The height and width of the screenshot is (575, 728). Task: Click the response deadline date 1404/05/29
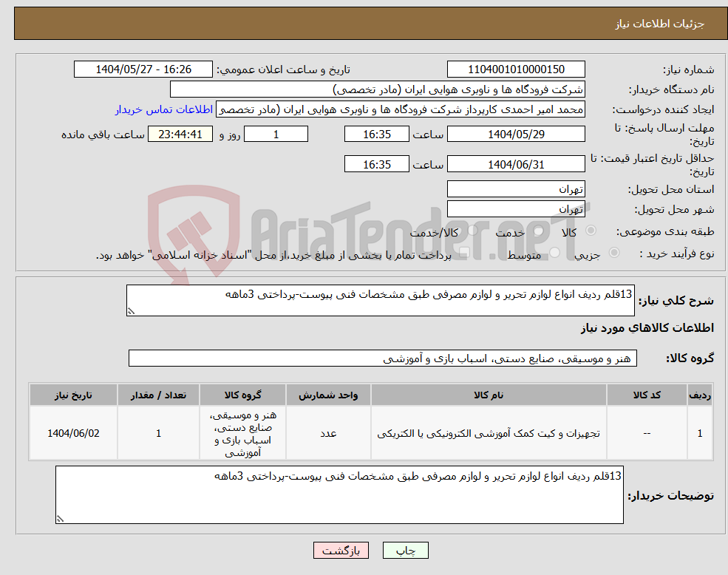(516, 135)
